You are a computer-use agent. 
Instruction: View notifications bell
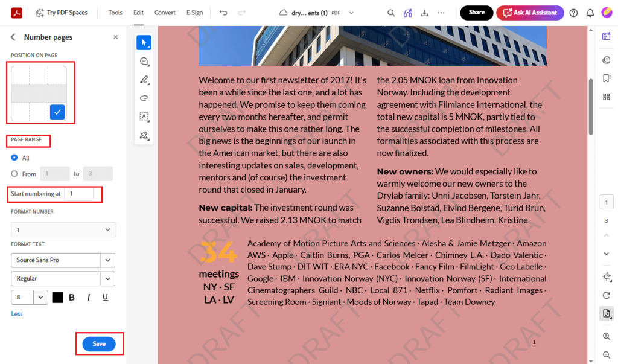click(590, 13)
